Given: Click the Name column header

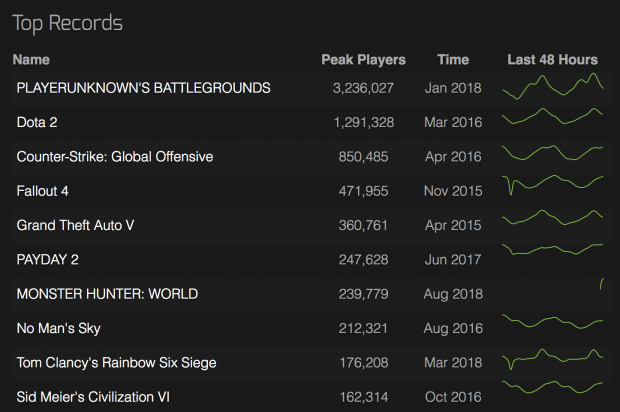Looking at the screenshot, I should [x=31, y=60].
